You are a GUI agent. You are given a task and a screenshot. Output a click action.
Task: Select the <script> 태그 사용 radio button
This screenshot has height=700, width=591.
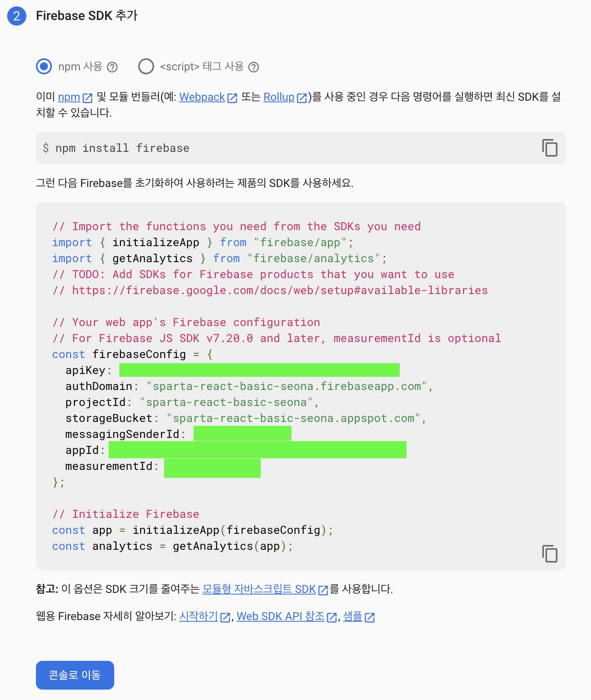(146, 66)
